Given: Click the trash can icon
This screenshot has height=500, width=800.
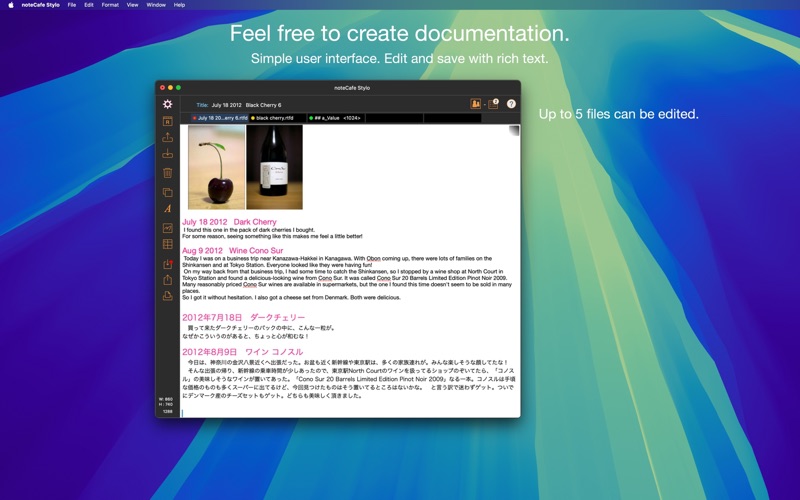Looking at the screenshot, I should pos(167,173).
